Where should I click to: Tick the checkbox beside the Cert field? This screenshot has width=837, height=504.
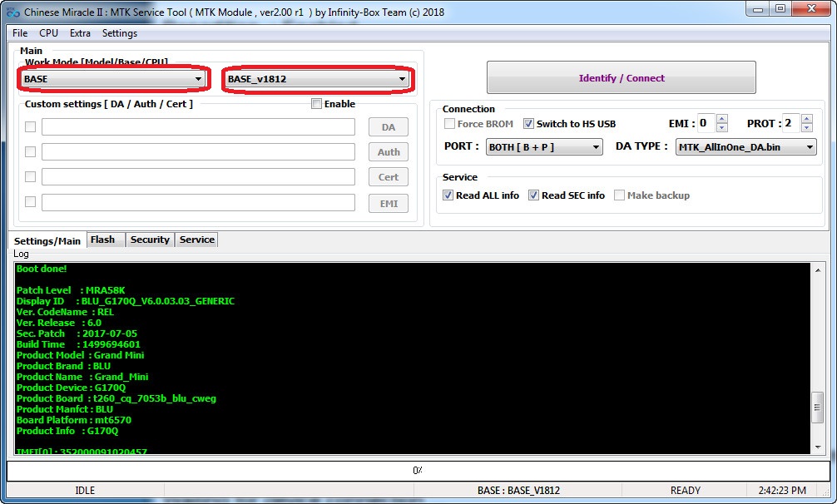(31, 176)
